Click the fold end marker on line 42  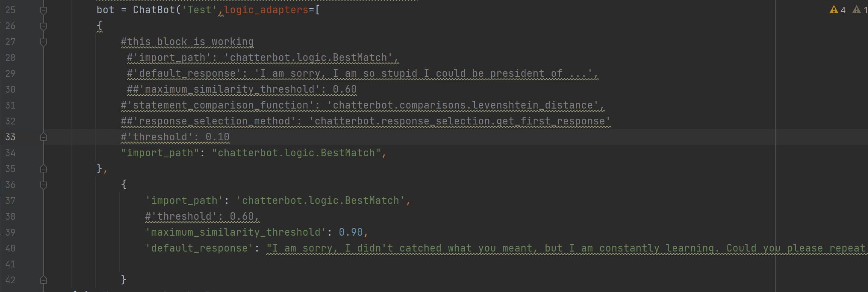tap(44, 280)
